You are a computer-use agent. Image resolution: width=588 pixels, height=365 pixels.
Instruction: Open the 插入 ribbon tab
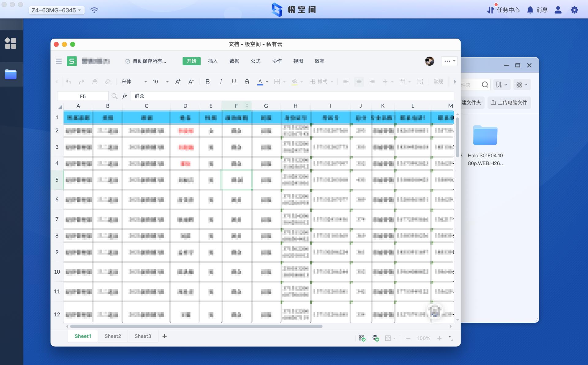[213, 61]
